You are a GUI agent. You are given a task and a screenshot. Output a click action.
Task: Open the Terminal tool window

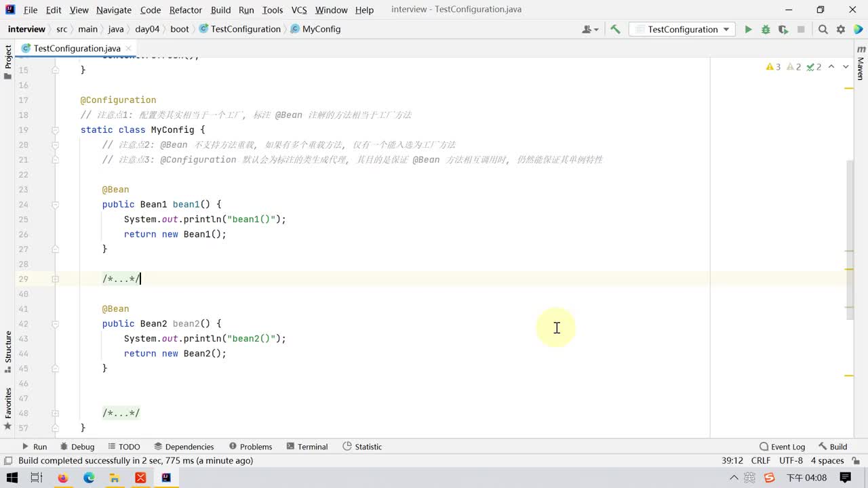(307, 447)
